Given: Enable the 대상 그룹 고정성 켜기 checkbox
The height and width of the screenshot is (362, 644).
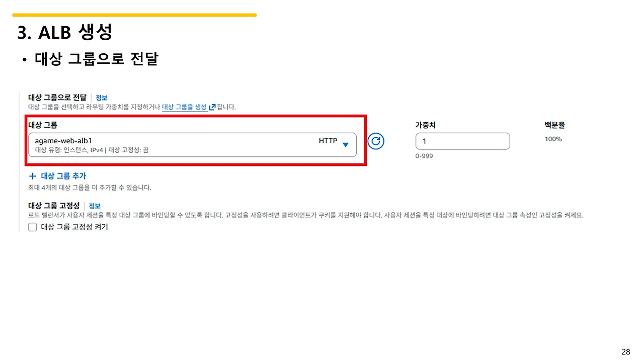Looking at the screenshot, I should point(32,227).
